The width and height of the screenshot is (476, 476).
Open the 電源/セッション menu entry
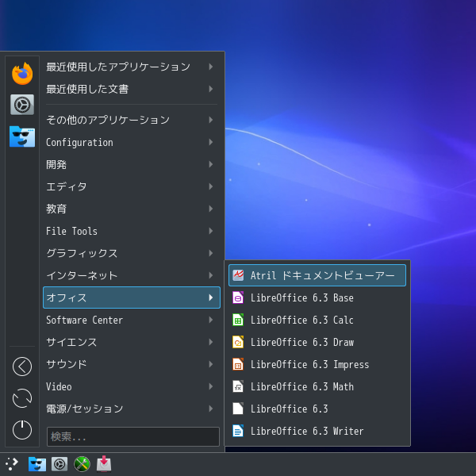coord(132,409)
